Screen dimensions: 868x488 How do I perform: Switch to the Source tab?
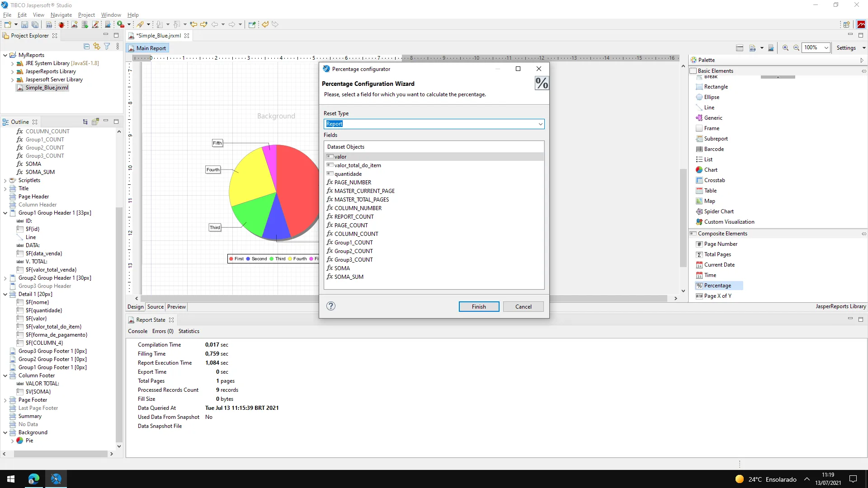click(x=155, y=307)
